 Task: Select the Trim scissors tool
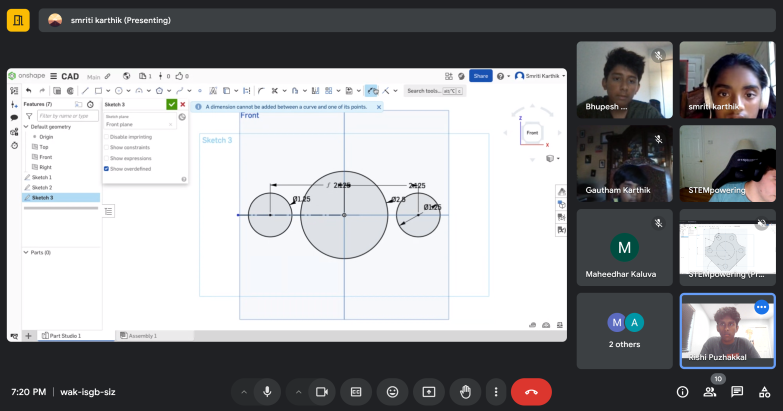[275, 91]
